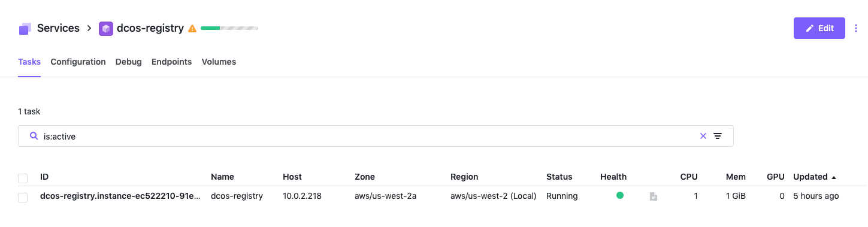Toggle the select-all tasks checkbox in header

click(23, 178)
